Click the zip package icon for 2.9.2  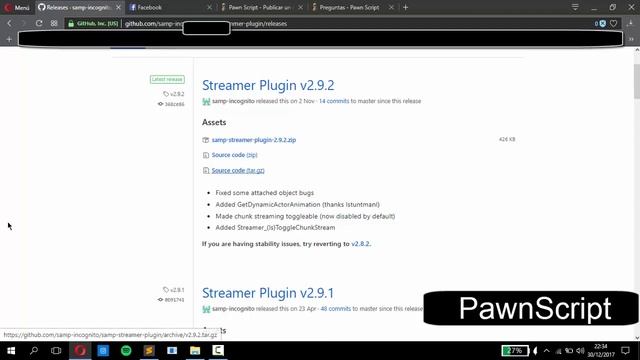(206, 140)
